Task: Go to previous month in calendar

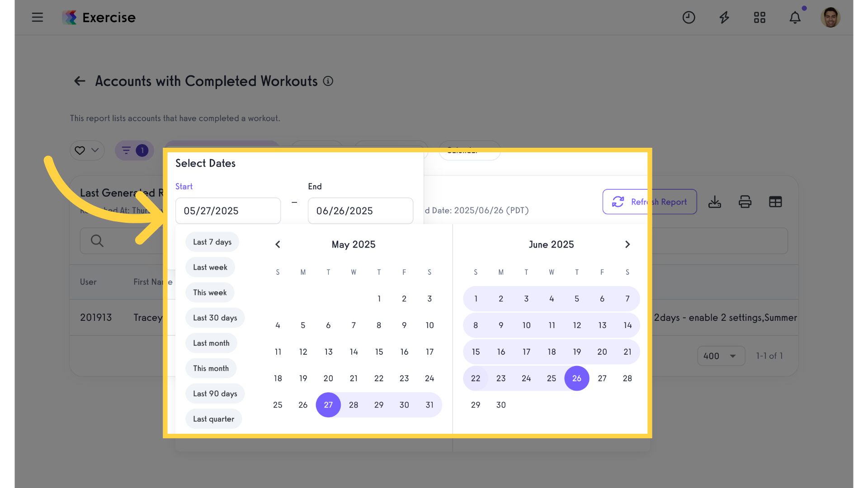Action: 278,244
